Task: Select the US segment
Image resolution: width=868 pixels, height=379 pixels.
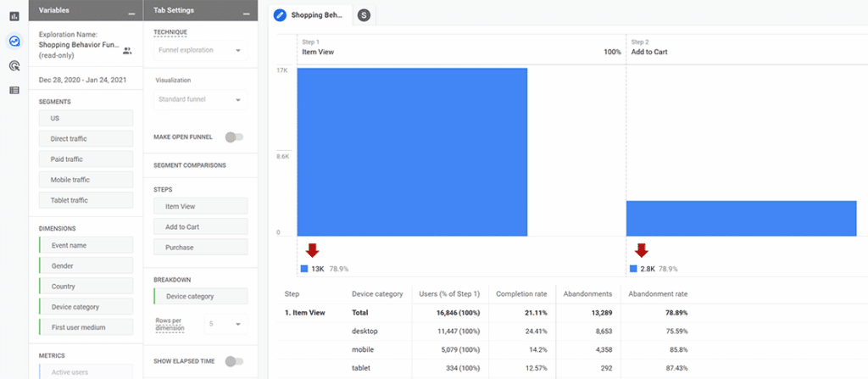Action: 86,118
